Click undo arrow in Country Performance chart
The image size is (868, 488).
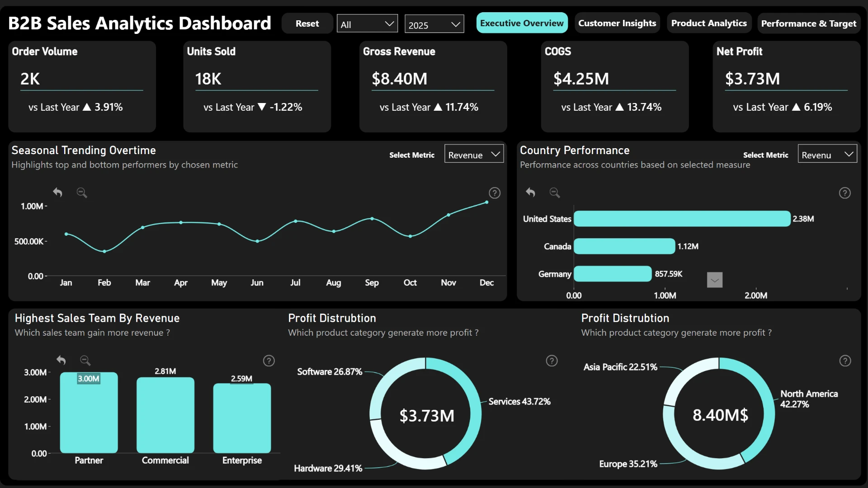tap(530, 192)
